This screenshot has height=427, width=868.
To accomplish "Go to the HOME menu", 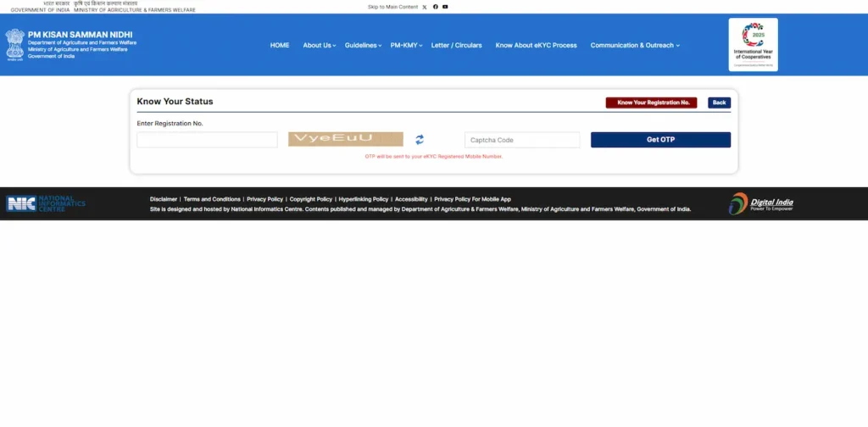I will point(280,46).
